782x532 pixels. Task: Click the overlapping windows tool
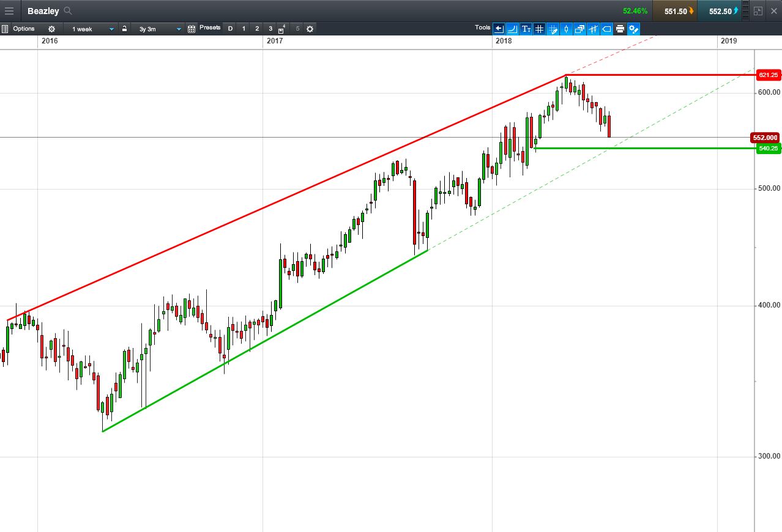point(579,29)
